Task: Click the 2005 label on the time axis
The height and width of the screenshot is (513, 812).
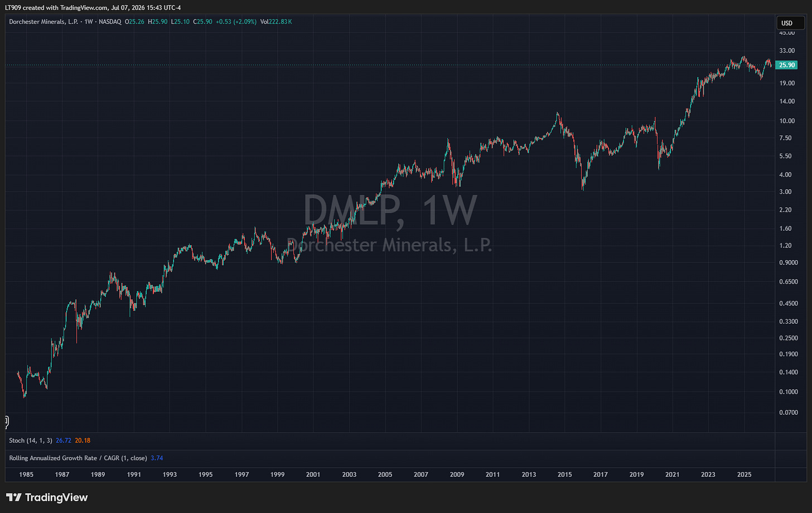Action: (385, 474)
